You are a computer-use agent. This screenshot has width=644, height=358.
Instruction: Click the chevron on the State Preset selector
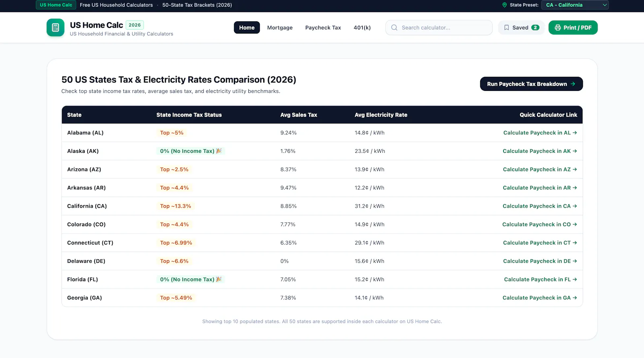(604, 5)
